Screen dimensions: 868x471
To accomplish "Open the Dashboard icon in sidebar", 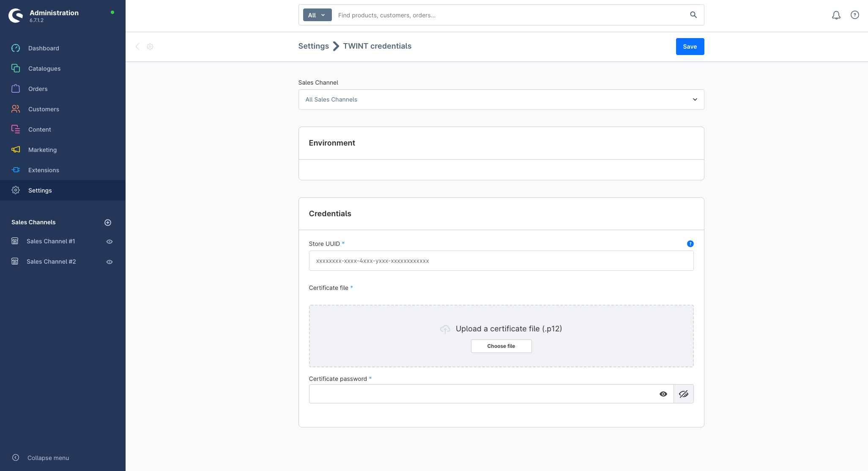I will coord(16,48).
